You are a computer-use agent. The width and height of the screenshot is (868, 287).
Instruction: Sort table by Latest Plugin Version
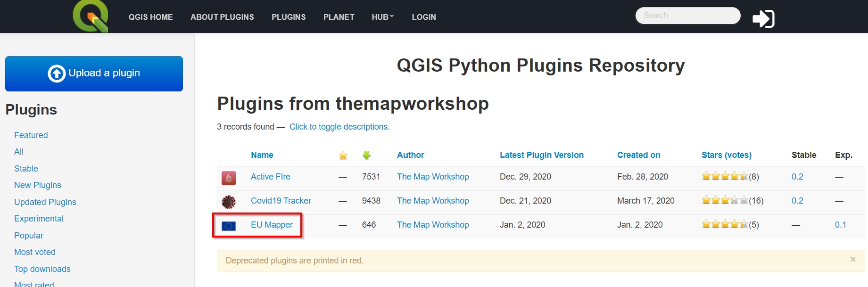click(541, 155)
